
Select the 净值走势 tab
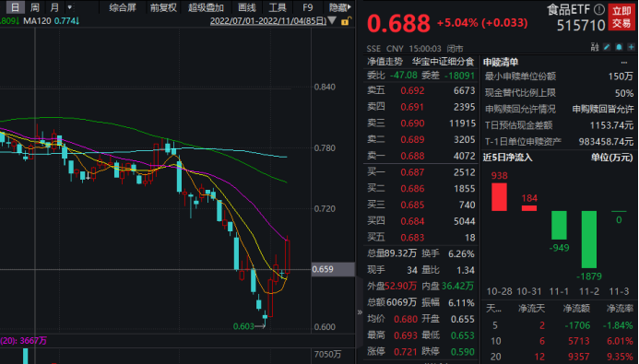(385, 62)
